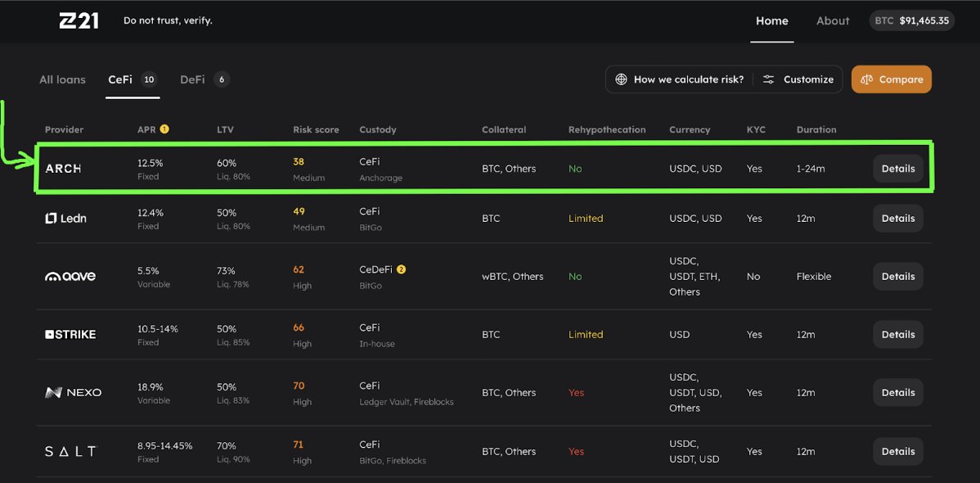Click the KYC column header
Viewport: 980px width, 483px height.
(x=756, y=129)
